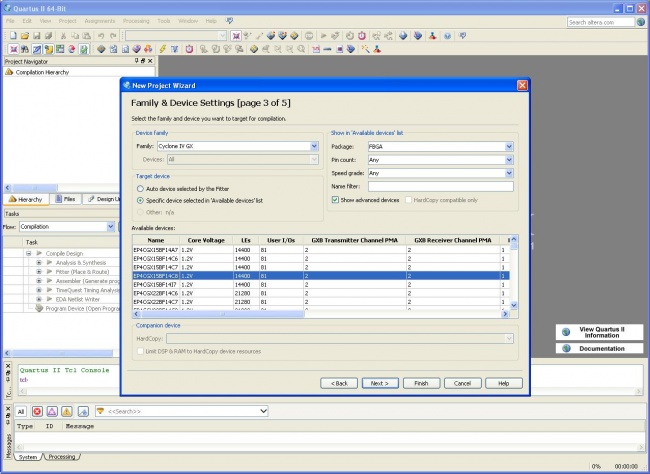Viewport: 650px width, 474px height.
Task: Toggle Limit DSP & RAM to HardCopy checkbox
Action: 140,351
